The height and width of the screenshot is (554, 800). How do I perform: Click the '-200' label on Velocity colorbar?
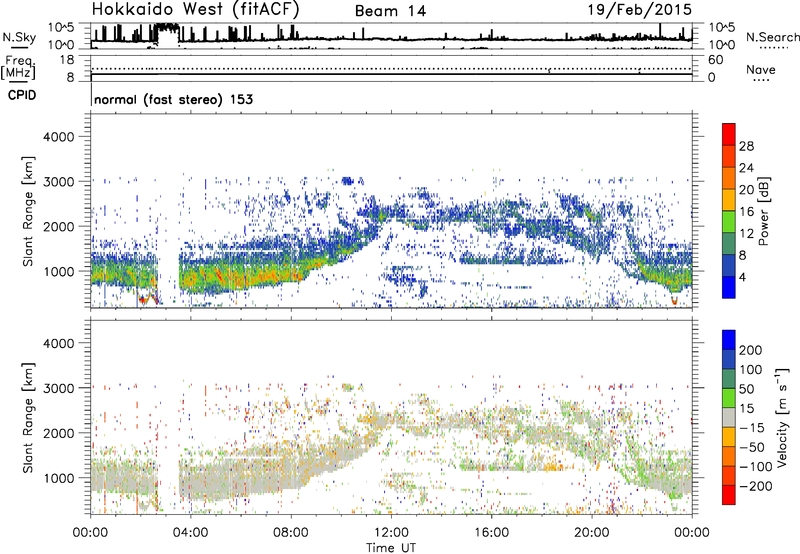(756, 486)
